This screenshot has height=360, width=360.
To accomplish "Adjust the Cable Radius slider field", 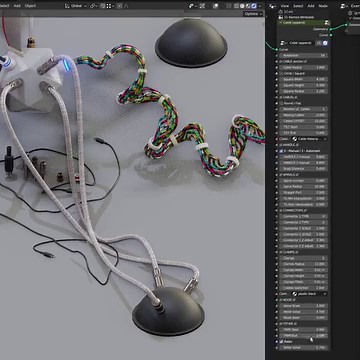I will 303,67.
